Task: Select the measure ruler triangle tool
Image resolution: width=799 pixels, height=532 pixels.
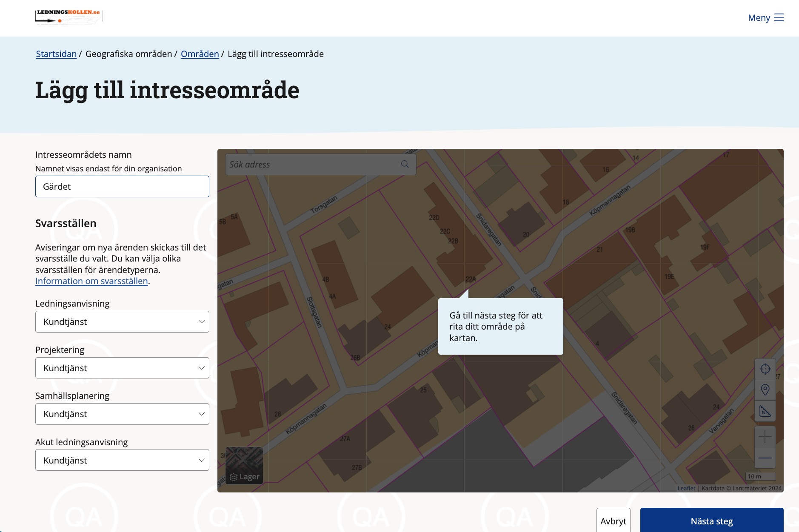Action: click(x=765, y=411)
